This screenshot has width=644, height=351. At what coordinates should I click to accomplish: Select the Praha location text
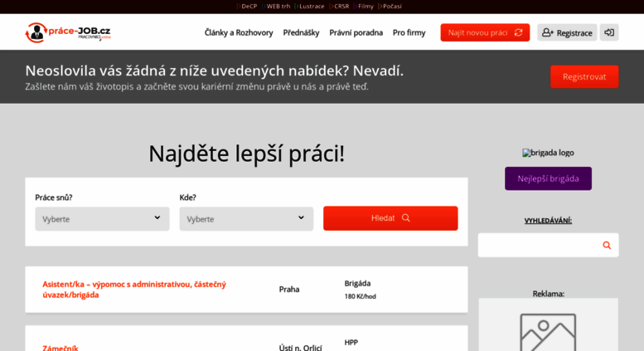tap(289, 290)
